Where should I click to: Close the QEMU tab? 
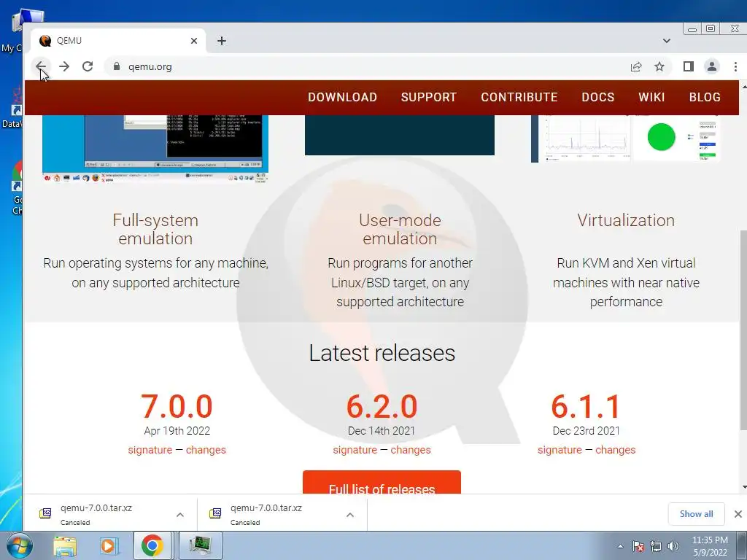pyautogui.click(x=194, y=41)
